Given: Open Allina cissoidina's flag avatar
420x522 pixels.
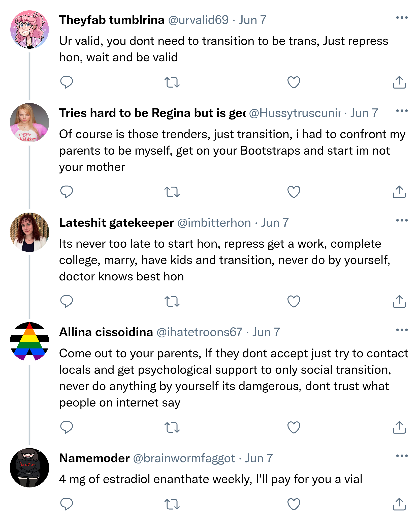Looking at the screenshot, I should point(29,341).
